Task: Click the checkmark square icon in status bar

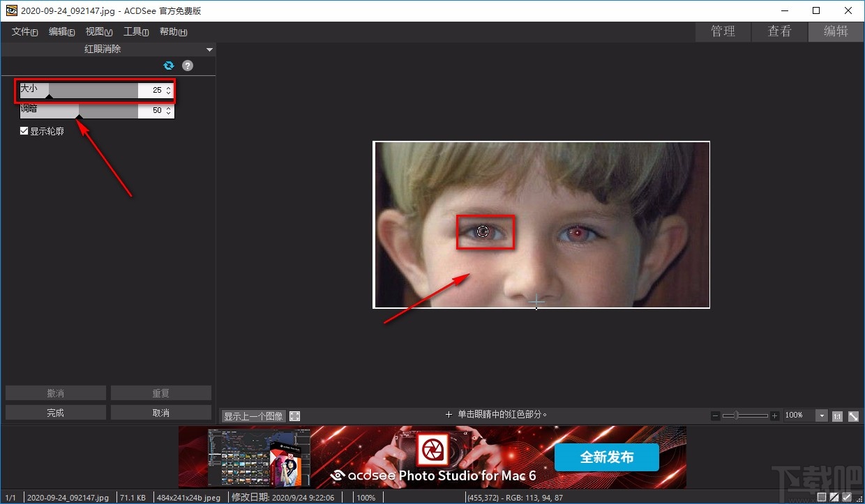Action: click(846, 497)
